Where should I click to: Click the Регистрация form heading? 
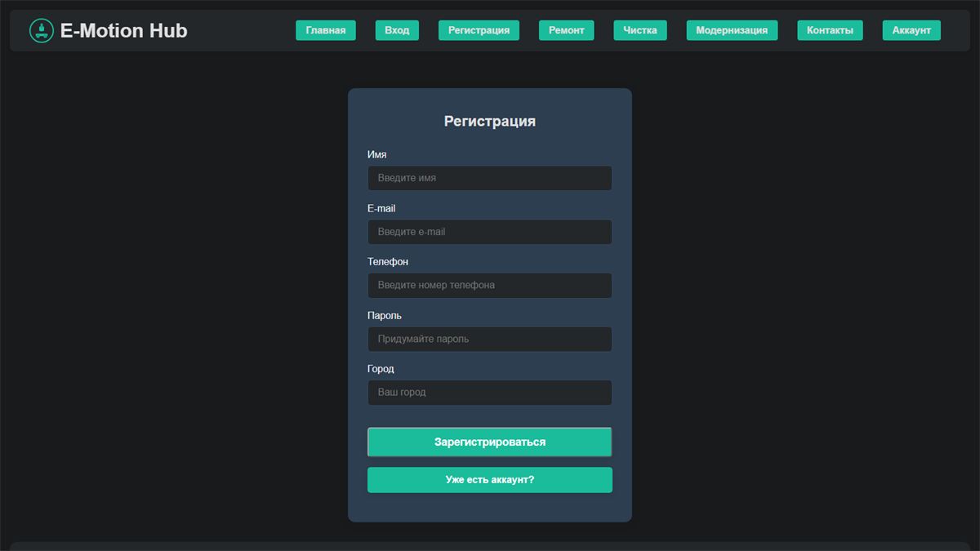click(x=490, y=122)
